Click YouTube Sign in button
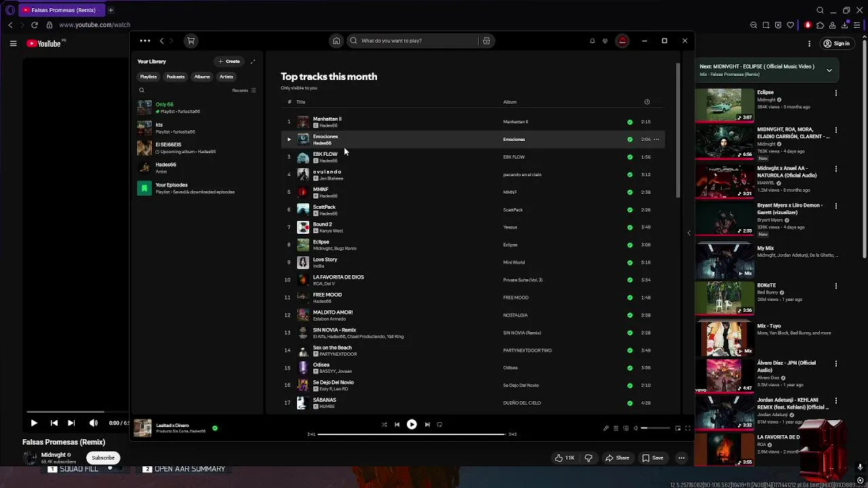Screen dimensions: 868x488 [836, 43]
